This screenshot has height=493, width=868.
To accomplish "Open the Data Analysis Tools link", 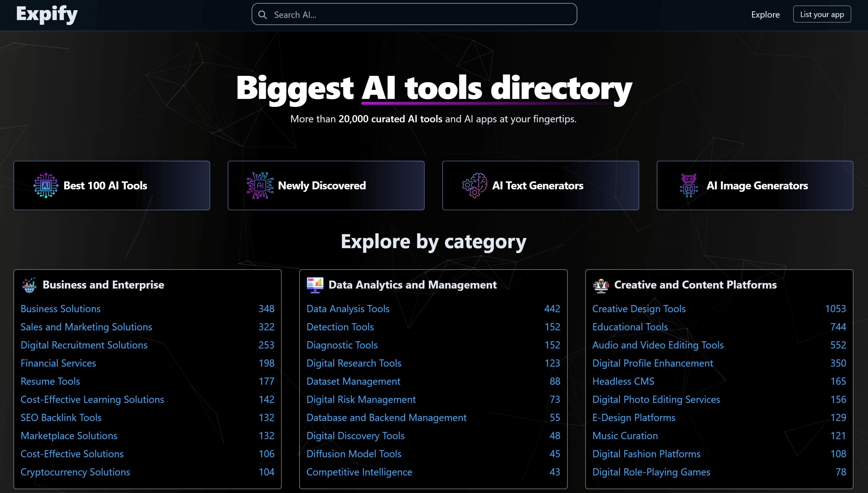I will pyautogui.click(x=348, y=308).
